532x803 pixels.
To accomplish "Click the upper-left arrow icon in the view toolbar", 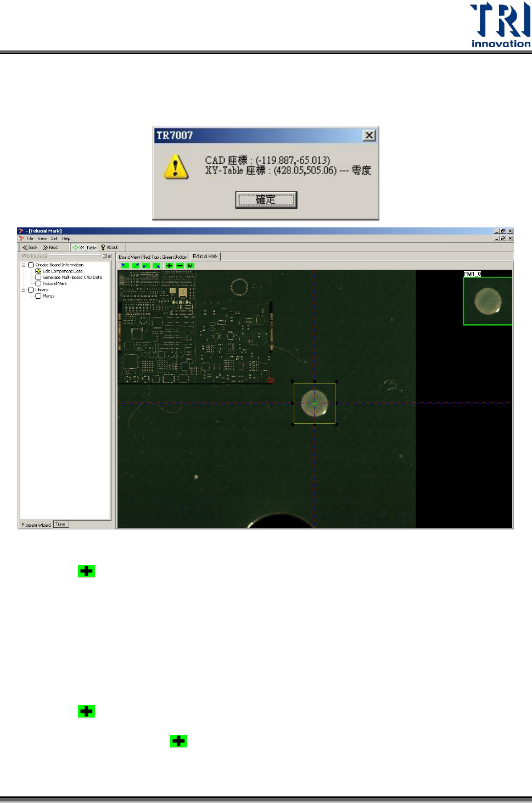I will point(125,266).
